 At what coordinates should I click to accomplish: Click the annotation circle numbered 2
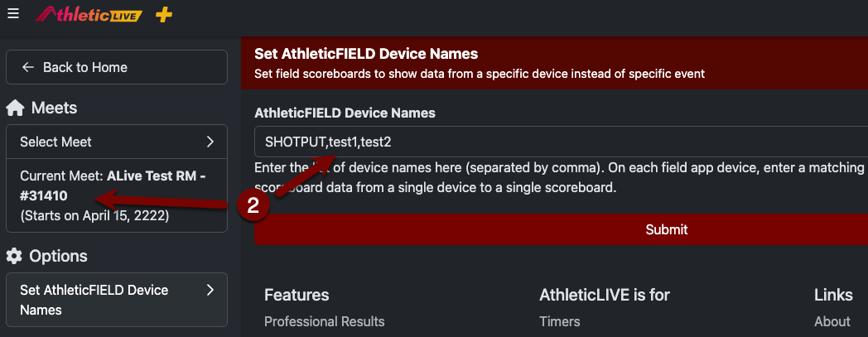[253, 206]
